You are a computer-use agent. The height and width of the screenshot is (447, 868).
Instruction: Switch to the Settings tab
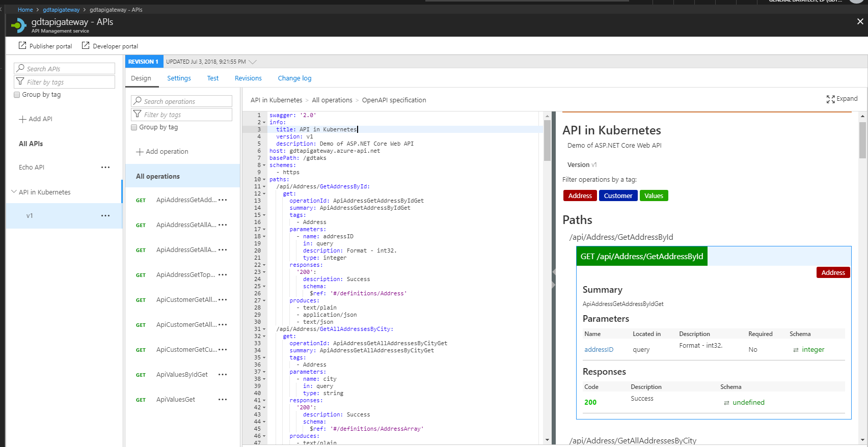(179, 78)
